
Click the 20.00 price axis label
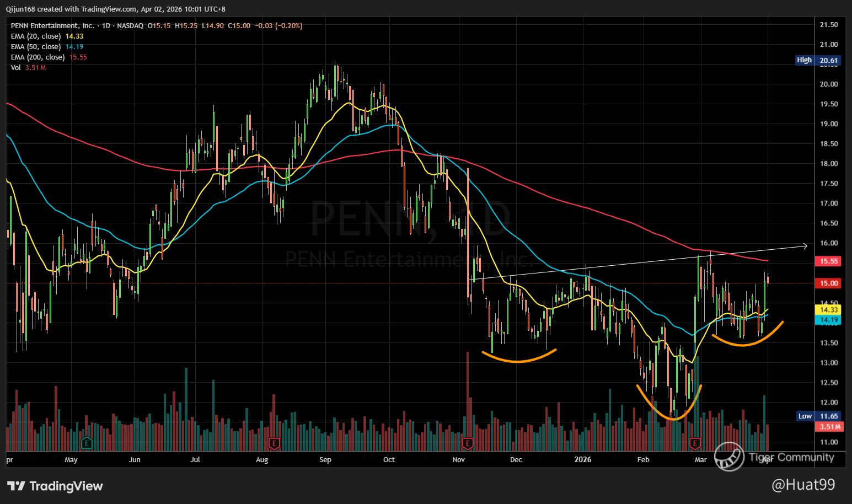point(829,84)
